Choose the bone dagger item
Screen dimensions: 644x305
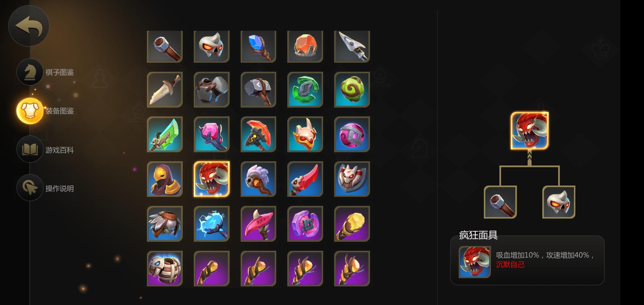pyautogui.click(x=165, y=90)
